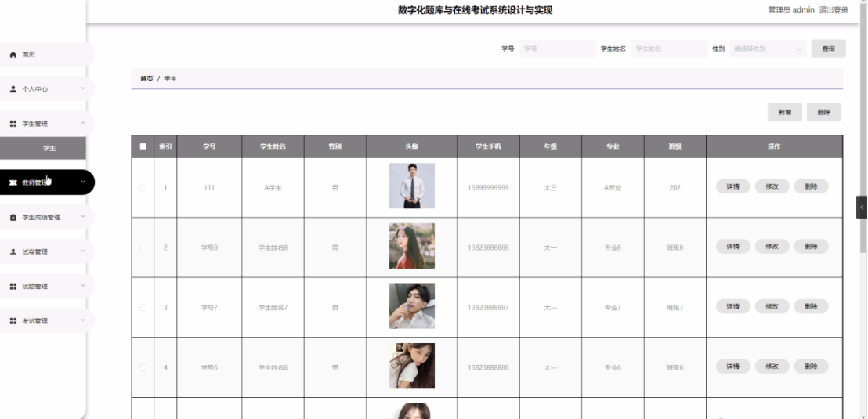Open 详情 for 学号7
This screenshot has height=419, width=868.
point(733,306)
